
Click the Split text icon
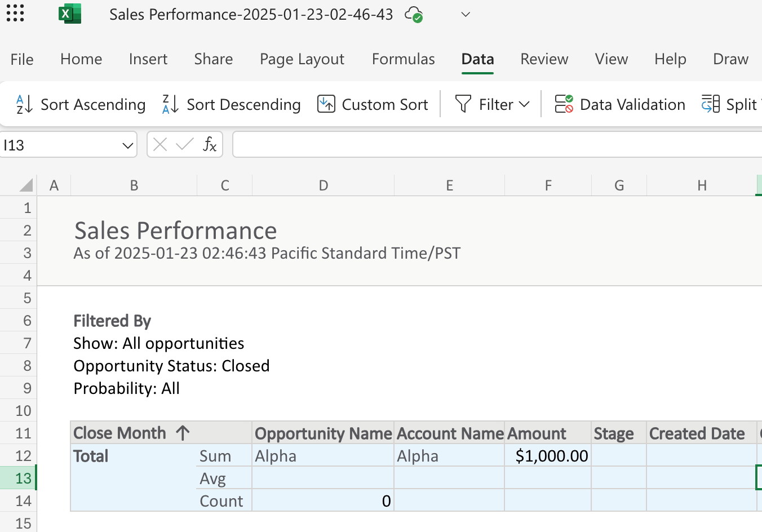pos(710,104)
